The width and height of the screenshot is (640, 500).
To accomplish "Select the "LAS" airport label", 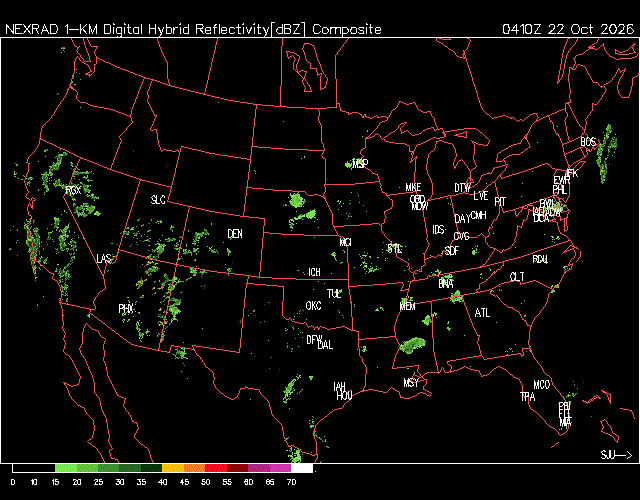I will [104, 258].
